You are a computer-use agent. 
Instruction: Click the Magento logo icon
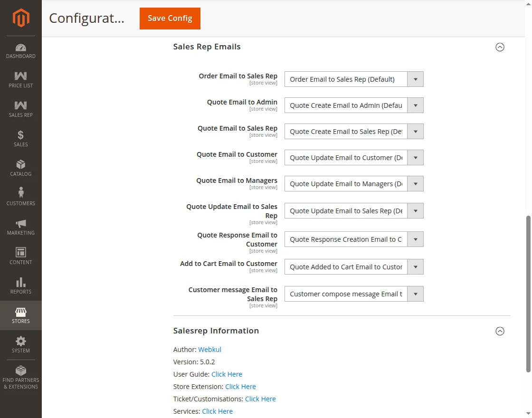point(21,18)
